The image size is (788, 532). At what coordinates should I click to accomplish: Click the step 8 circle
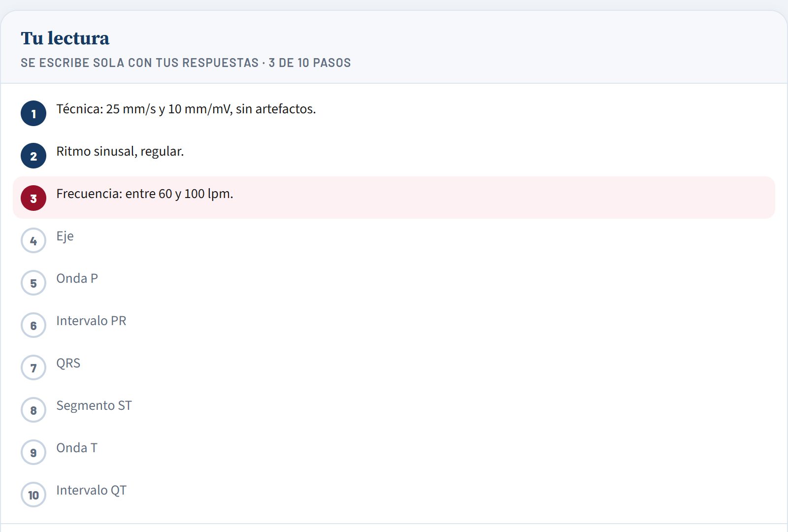[33, 410]
